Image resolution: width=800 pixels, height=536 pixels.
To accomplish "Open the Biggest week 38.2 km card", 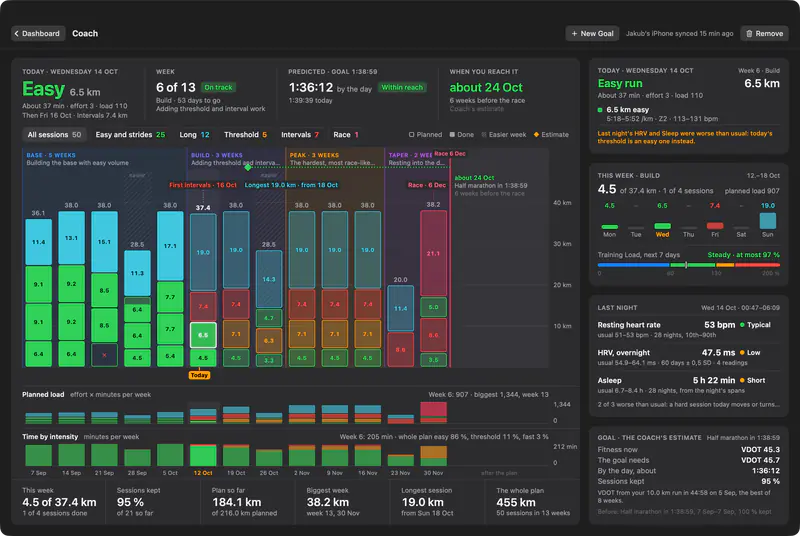I will 342,502.
